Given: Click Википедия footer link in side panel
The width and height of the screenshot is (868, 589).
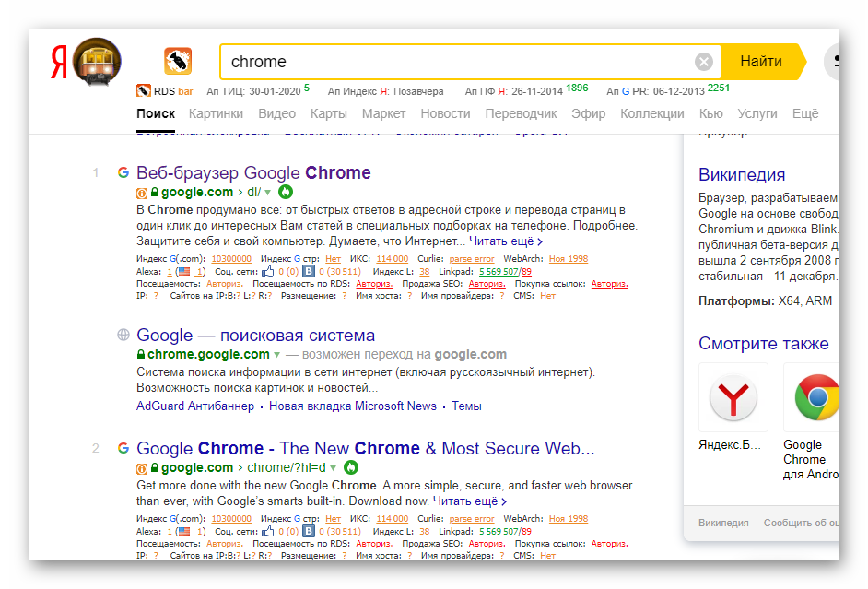Looking at the screenshot, I should point(723,523).
